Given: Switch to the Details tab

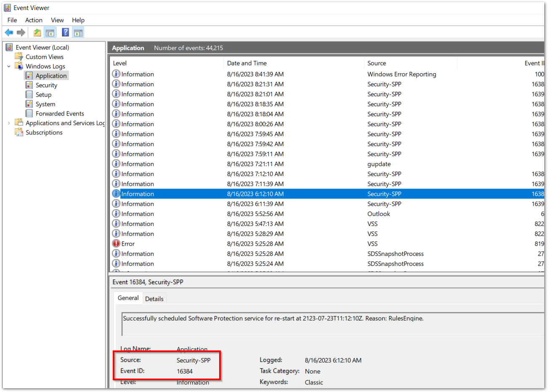Looking at the screenshot, I should point(154,299).
